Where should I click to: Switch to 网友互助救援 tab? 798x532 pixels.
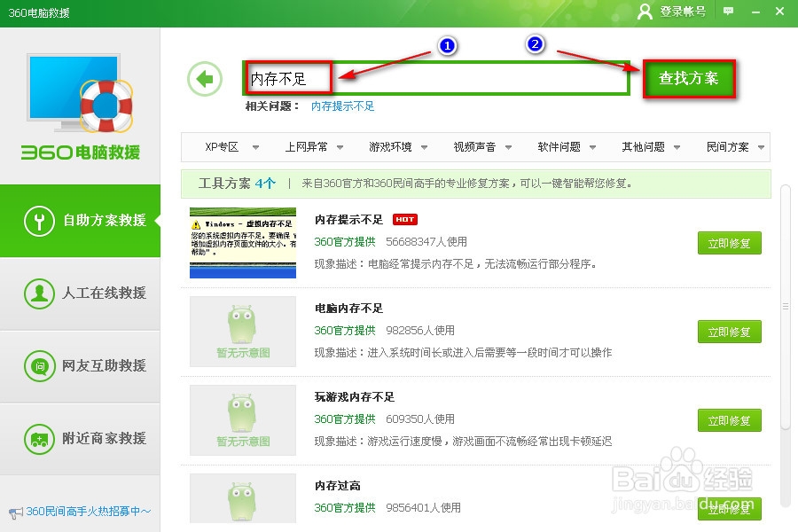80,366
